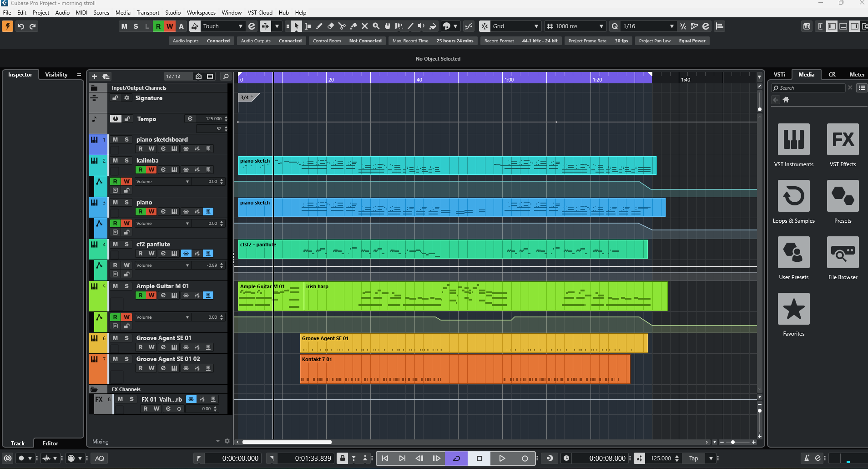The width and height of the screenshot is (868, 469).
Task: Select the Split scissors tool
Action: click(x=342, y=26)
